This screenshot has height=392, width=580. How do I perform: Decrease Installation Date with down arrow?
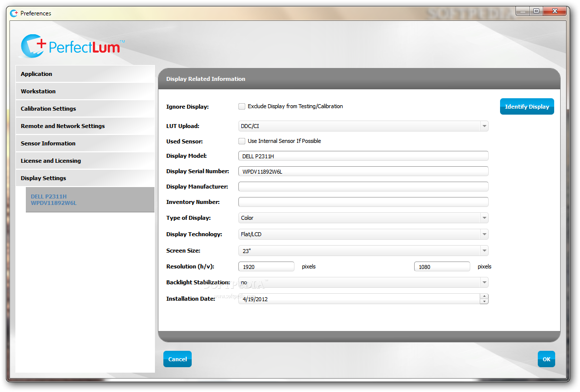484,302
